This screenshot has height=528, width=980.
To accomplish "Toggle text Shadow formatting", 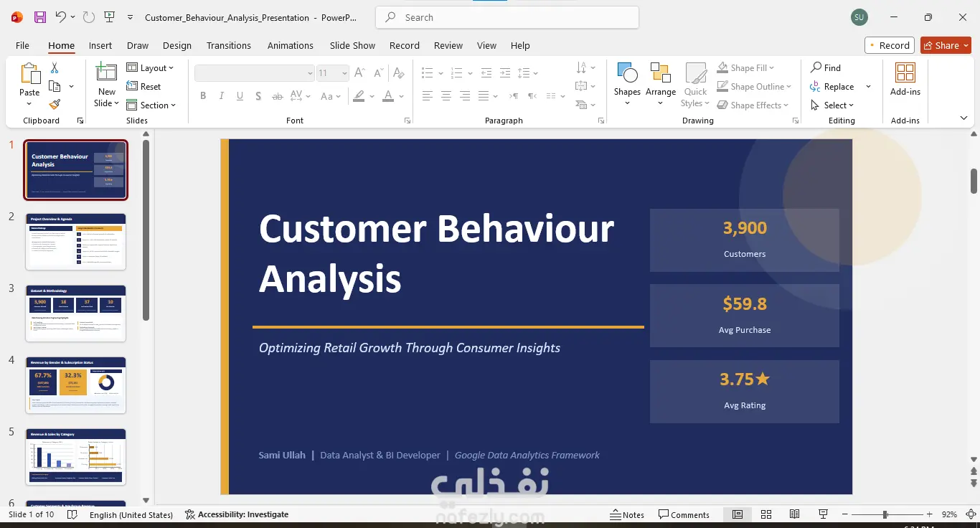I will [258, 96].
